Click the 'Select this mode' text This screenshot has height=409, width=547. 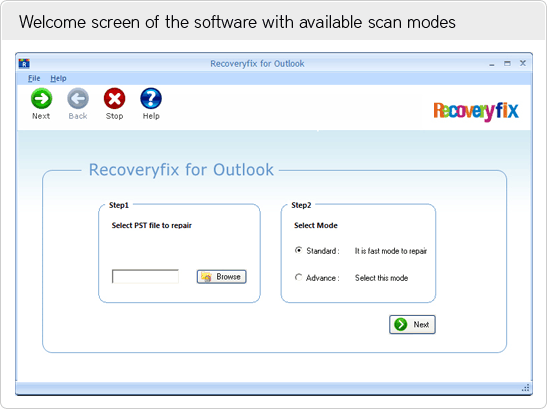tap(381, 278)
